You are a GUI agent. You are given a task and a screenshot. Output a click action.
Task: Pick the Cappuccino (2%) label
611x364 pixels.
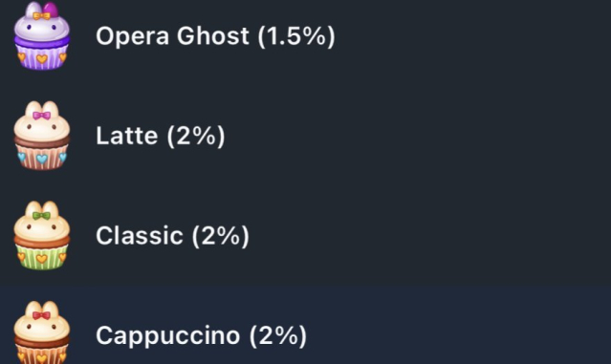[x=202, y=335]
